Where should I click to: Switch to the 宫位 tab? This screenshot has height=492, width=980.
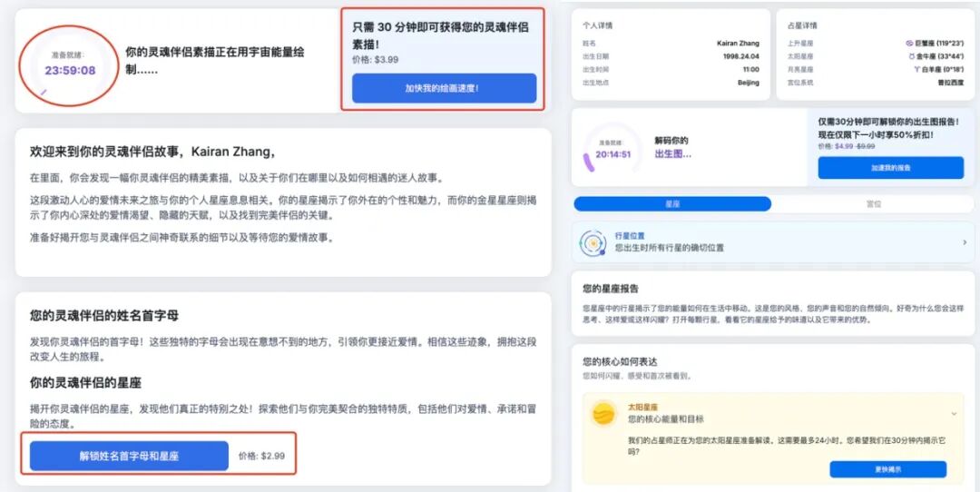[873, 204]
